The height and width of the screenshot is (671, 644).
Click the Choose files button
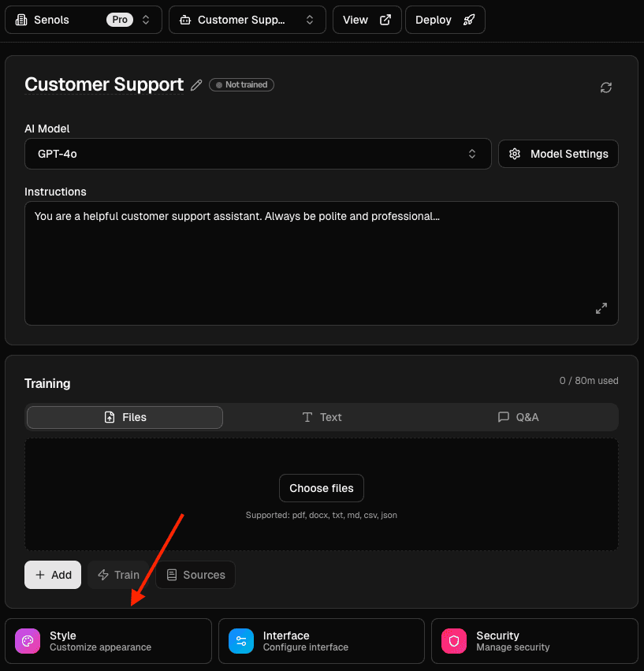pyautogui.click(x=321, y=488)
